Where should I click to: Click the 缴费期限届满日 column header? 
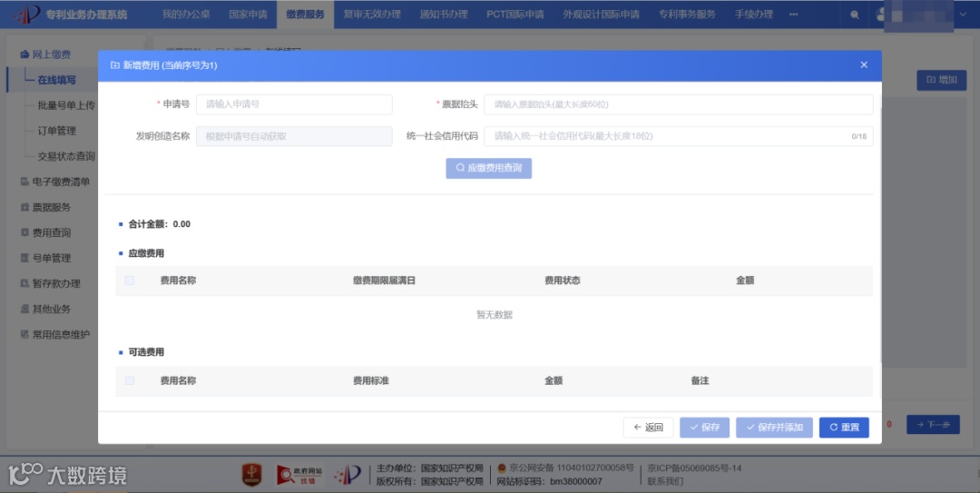(384, 281)
